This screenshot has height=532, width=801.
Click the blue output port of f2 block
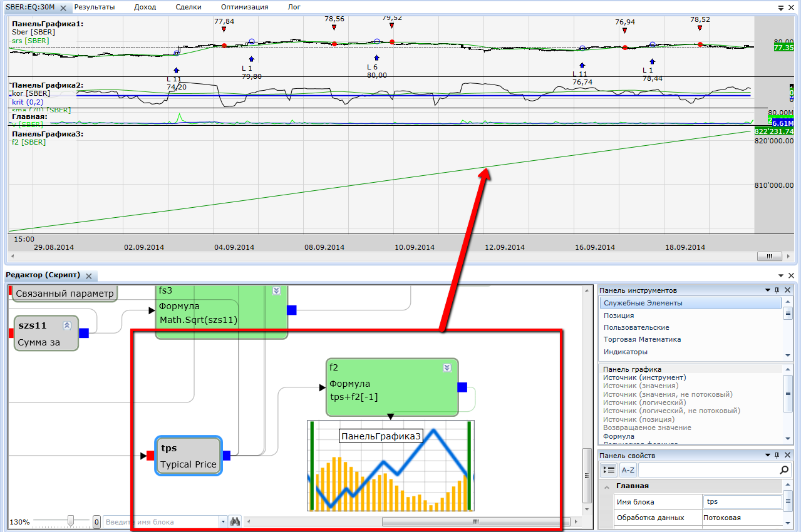point(462,387)
